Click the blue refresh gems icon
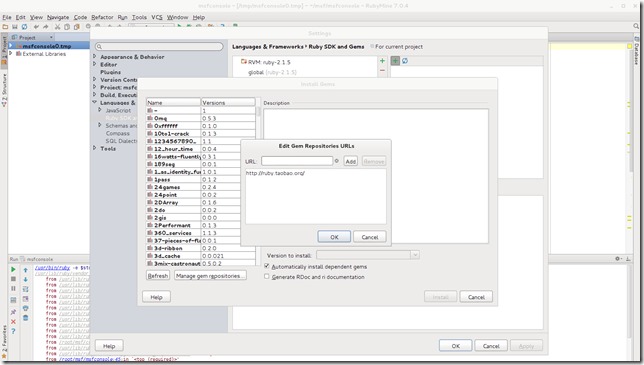 point(405,61)
